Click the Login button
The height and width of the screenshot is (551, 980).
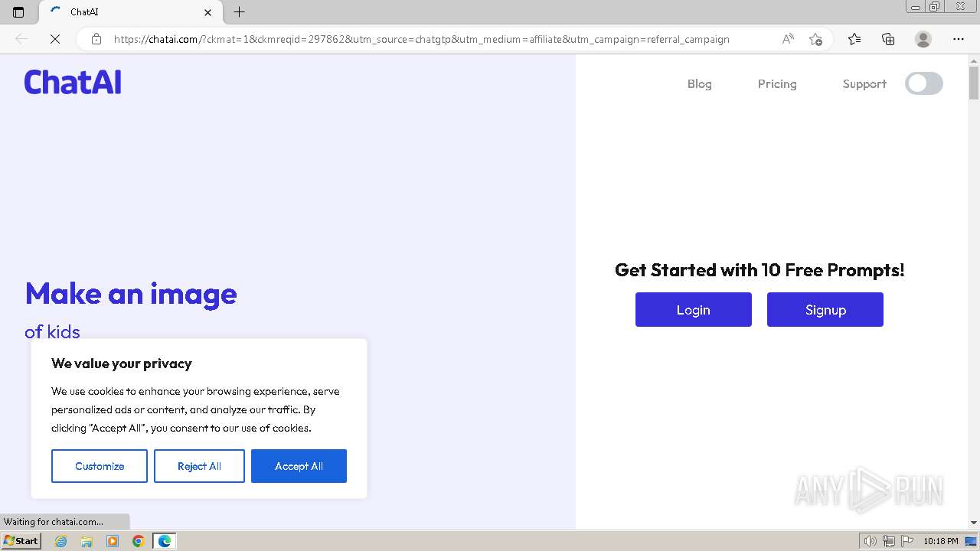click(694, 309)
